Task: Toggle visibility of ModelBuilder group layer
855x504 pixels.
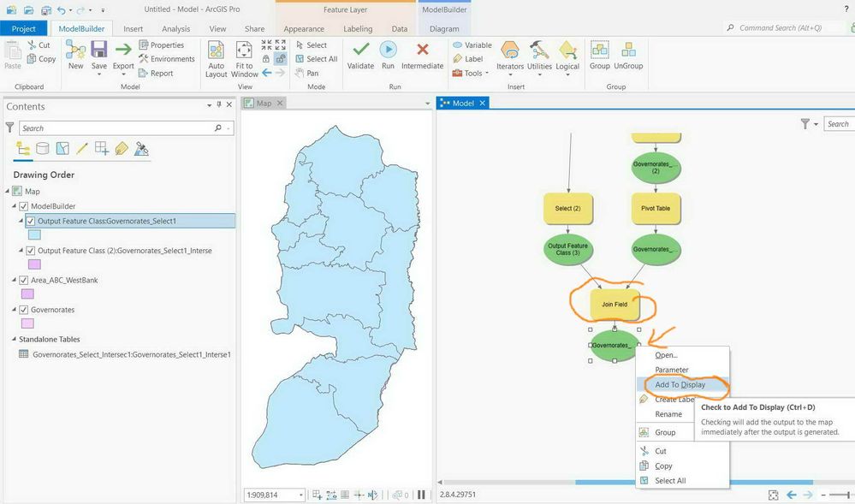Action: tap(23, 206)
